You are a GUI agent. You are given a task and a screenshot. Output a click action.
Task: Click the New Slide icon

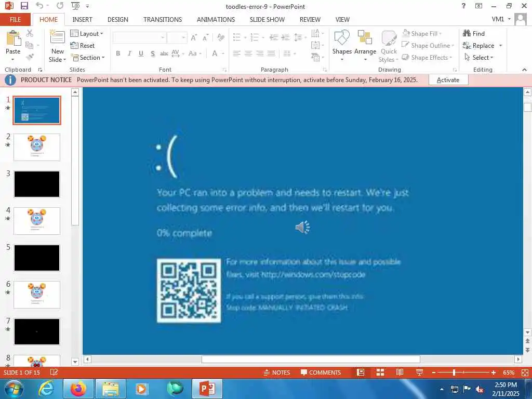(x=57, y=37)
